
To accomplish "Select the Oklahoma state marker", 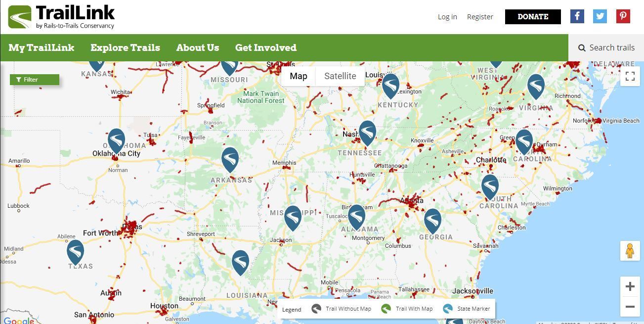I will click(116, 141).
